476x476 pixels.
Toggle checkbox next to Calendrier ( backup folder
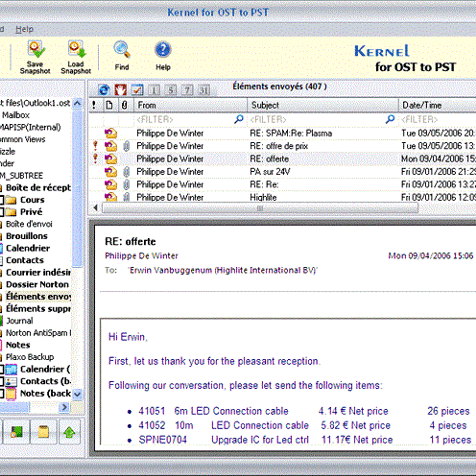(1, 369)
